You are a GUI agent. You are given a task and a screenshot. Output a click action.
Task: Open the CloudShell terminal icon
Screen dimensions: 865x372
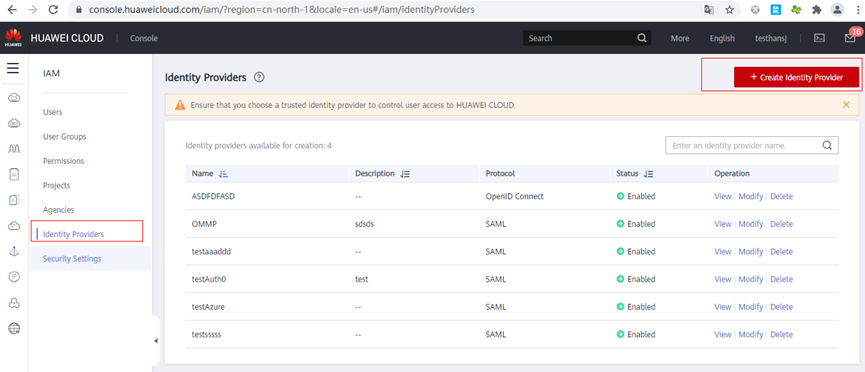820,38
